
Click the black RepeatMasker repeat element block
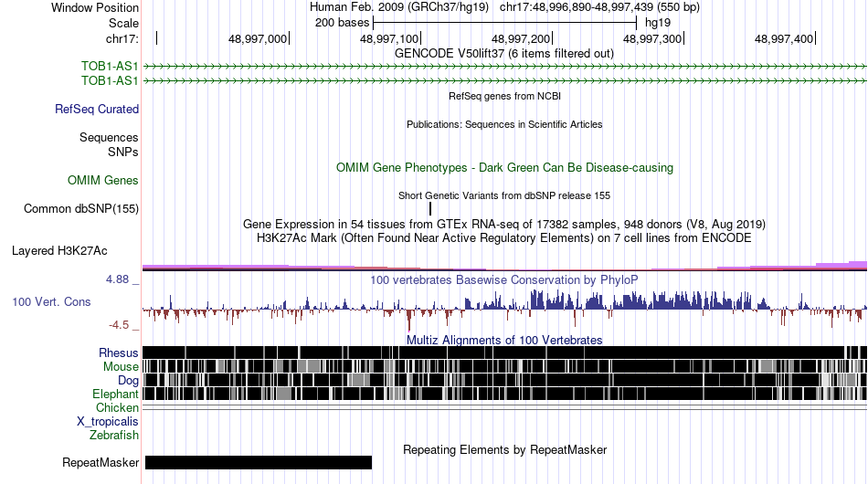click(x=259, y=462)
